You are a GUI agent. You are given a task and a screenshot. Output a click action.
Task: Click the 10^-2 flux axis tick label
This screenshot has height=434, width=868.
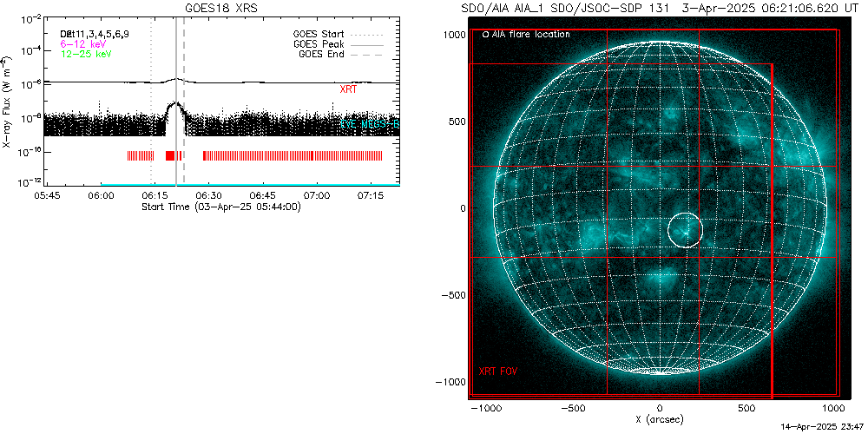tap(30, 19)
